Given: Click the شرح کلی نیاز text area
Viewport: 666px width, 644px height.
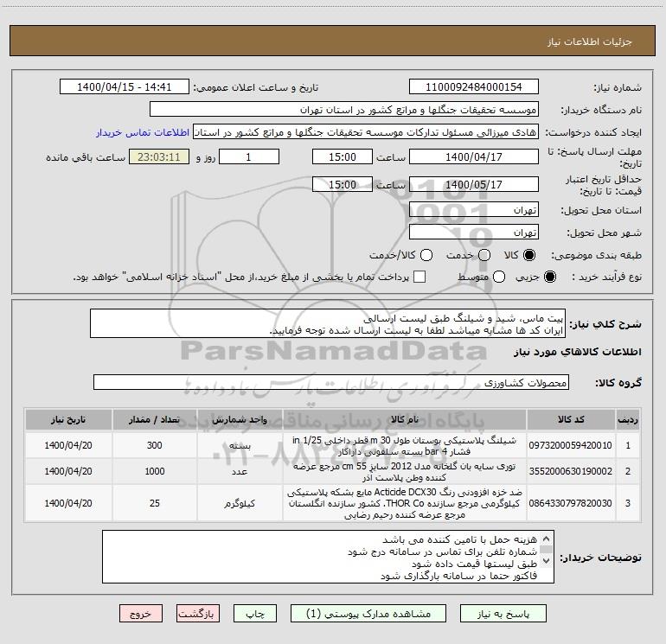Looking at the screenshot, I should [328, 323].
